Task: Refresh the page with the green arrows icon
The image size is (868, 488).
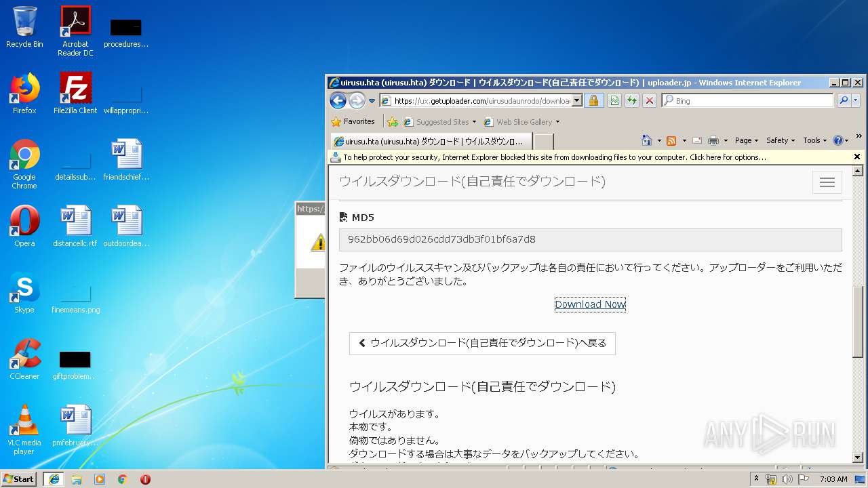Action: tap(631, 100)
